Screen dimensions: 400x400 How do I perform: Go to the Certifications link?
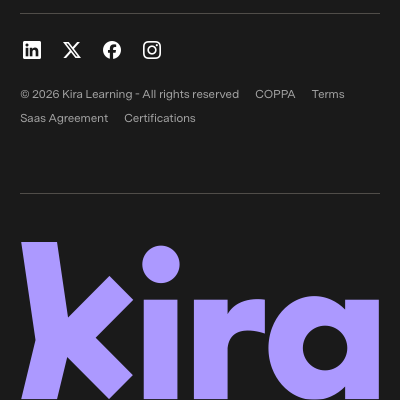[160, 118]
